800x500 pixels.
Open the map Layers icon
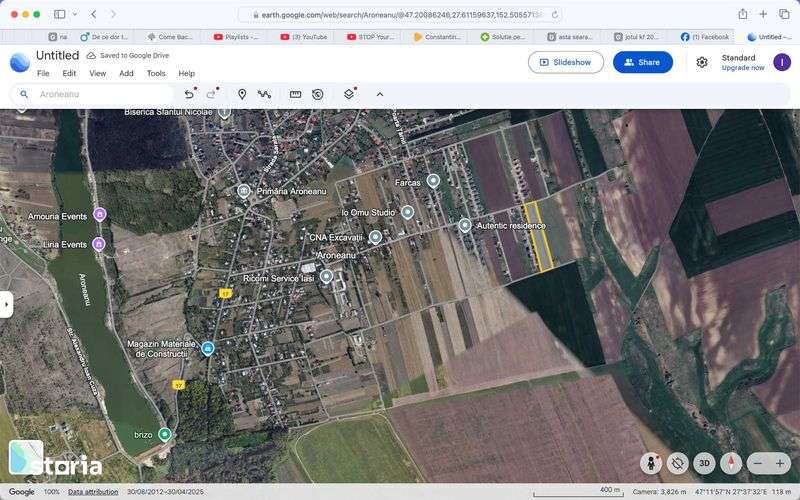click(x=349, y=94)
